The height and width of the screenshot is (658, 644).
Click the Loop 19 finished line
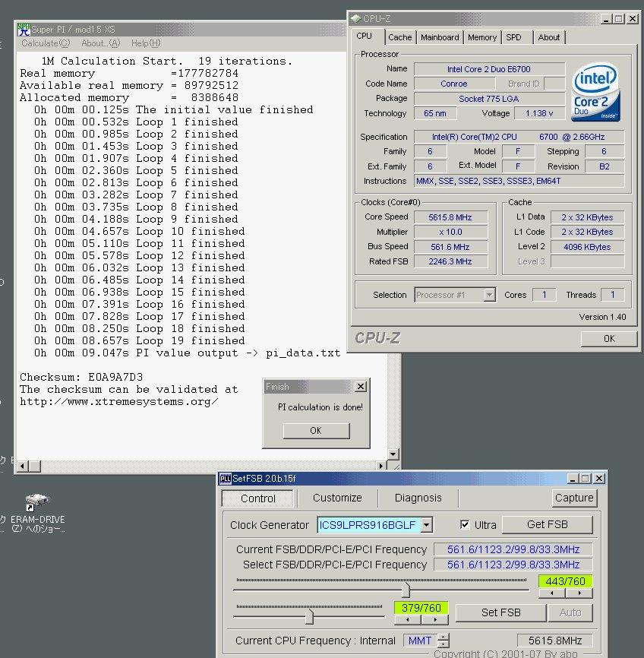139,340
